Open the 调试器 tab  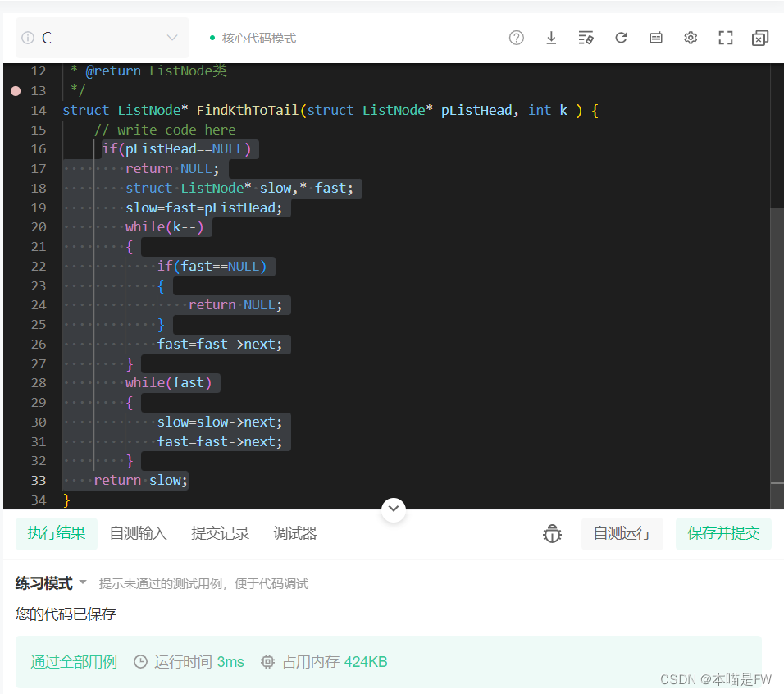click(x=295, y=533)
